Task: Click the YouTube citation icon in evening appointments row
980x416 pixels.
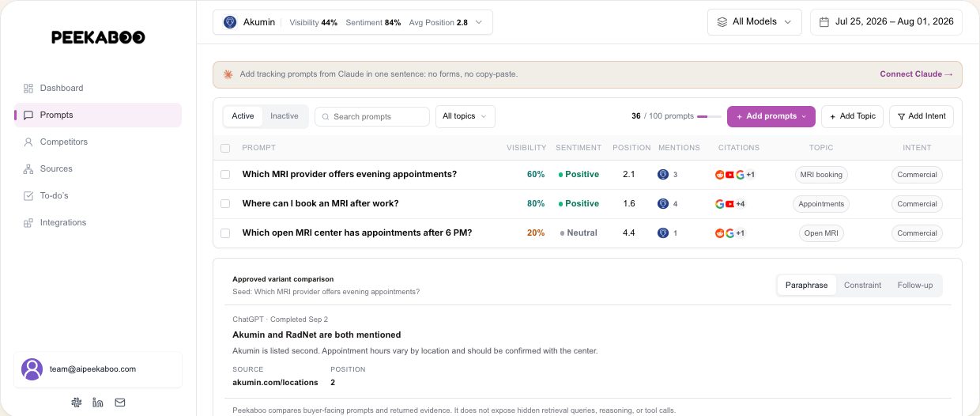Action: pos(729,175)
